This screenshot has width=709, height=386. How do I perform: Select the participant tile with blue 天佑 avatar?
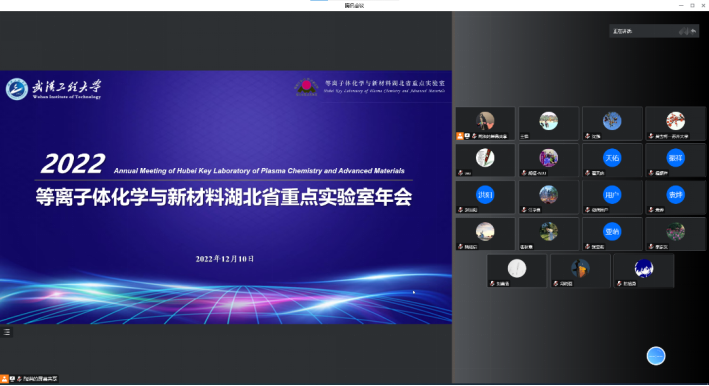612,160
